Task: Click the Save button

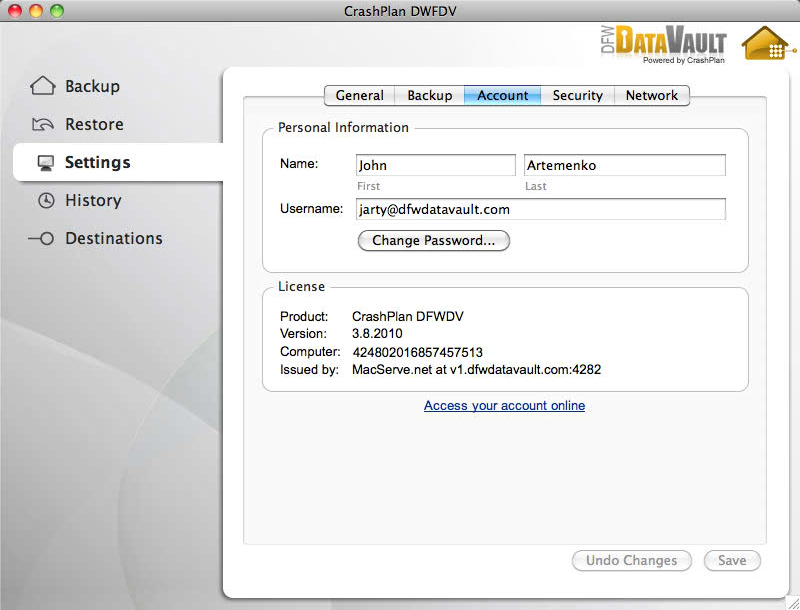Action: [732, 561]
